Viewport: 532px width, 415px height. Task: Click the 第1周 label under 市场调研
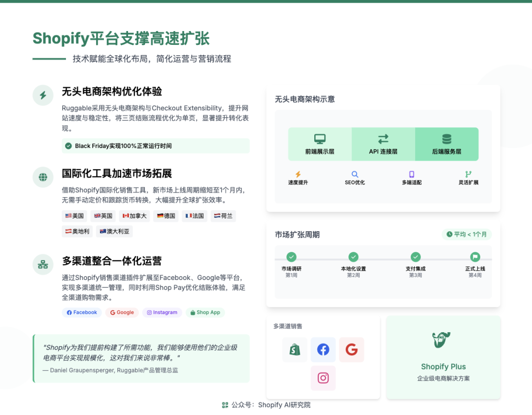click(291, 276)
